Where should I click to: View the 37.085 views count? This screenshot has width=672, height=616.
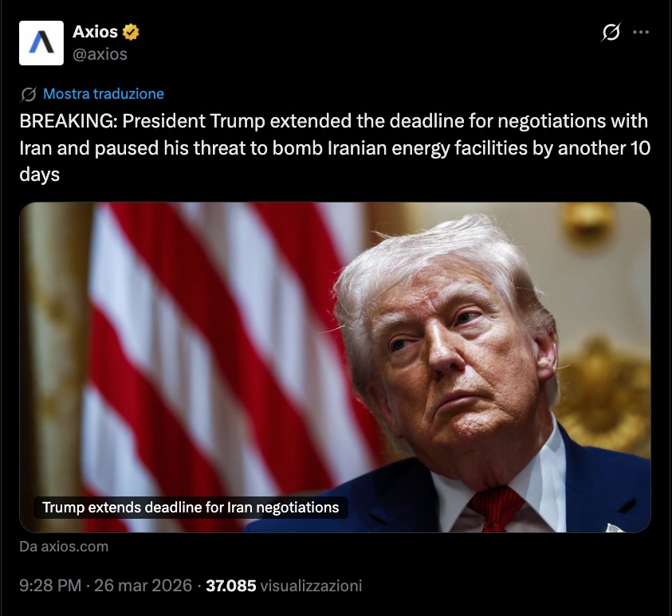click(x=231, y=586)
